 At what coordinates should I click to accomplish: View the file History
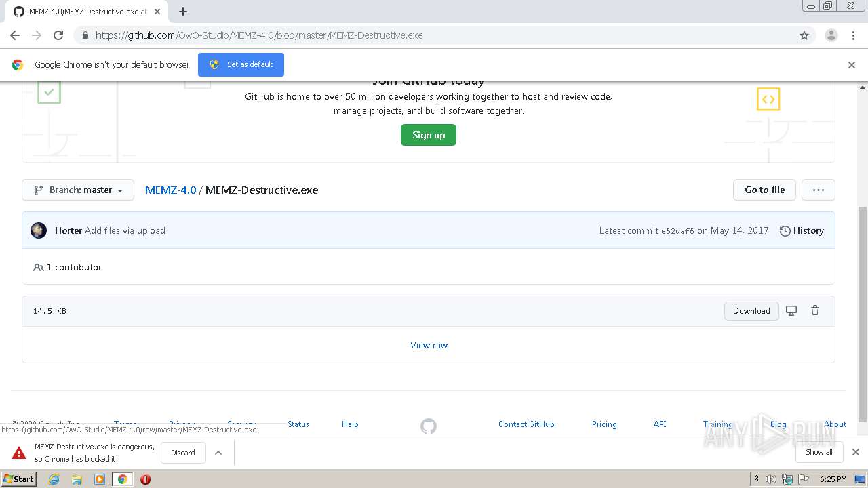click(802, 230)
